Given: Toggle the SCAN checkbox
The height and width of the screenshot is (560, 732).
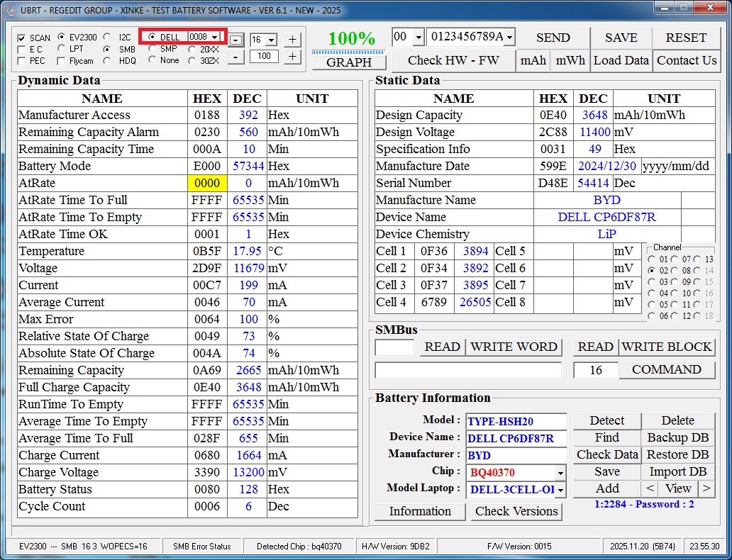Looking at the screenshot, I should pos(22,38).
